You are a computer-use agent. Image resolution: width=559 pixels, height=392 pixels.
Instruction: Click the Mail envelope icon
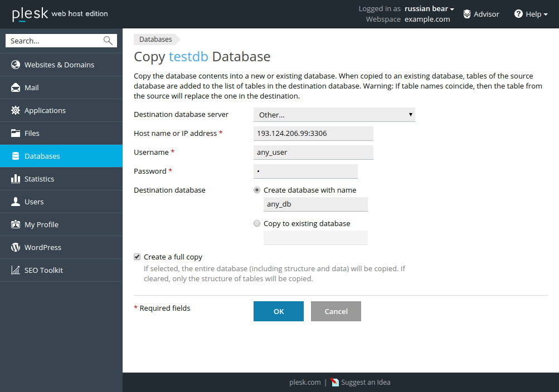pyautogui.click(x=16, y=87)
